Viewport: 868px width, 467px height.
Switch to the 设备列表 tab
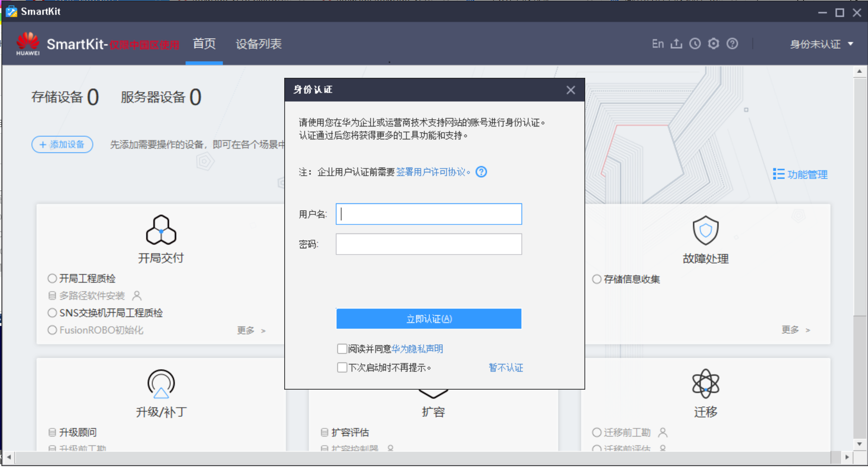pyautogui.click(x=258, y=44)
